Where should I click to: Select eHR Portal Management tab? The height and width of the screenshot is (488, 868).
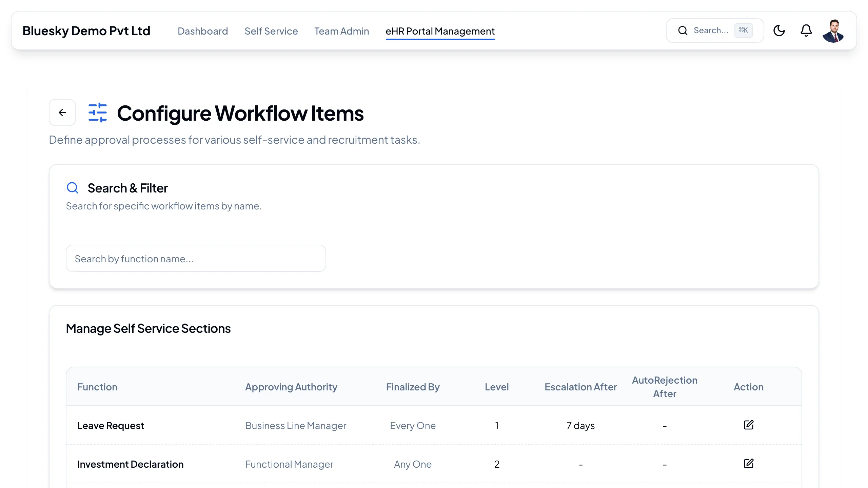[440, 31]
